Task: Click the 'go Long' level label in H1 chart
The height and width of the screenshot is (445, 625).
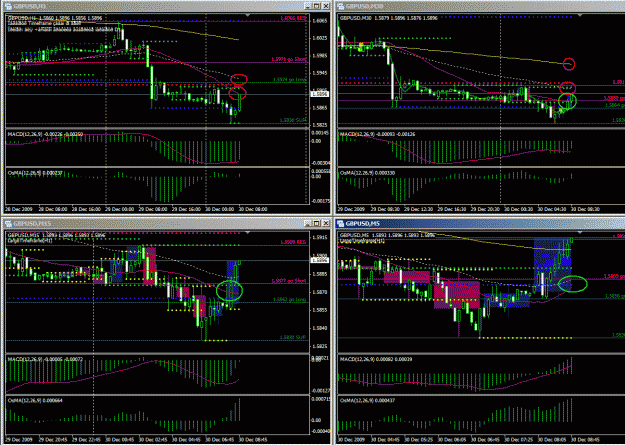Action: (290, 80)
